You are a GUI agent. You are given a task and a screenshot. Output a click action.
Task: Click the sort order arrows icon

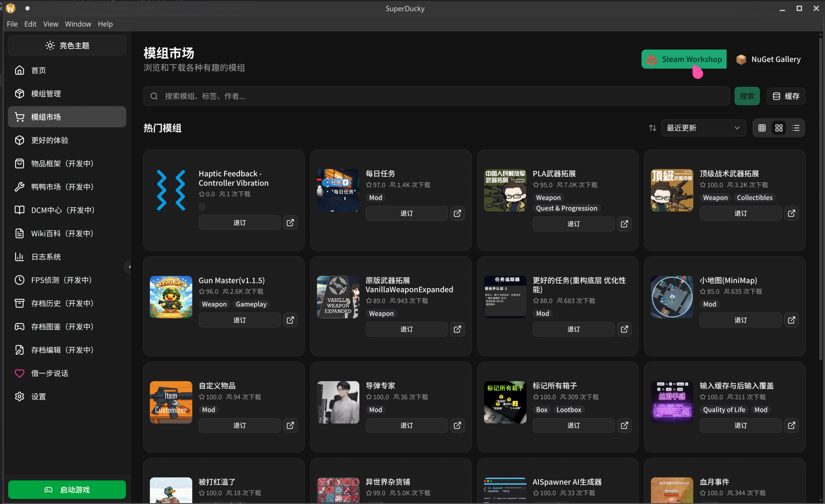click(x=652, y=128)
